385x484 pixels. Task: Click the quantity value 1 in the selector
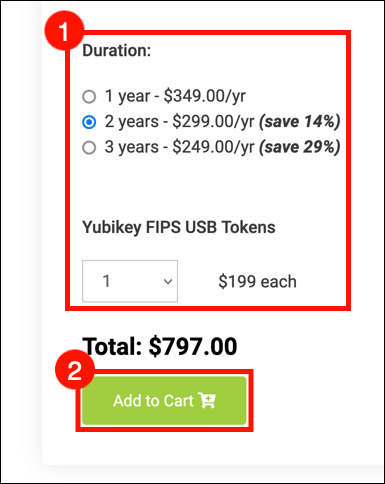pyautogui.click(x=106, y=281)
